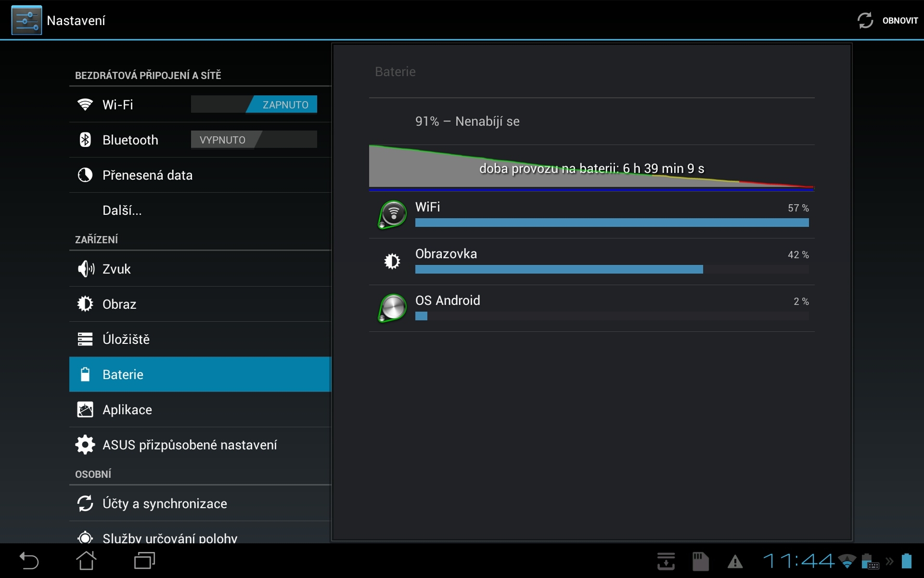Open Zvuk sound settings via speaker icon
The height and width of the screenshot is (578, 924).
point(85,269)
